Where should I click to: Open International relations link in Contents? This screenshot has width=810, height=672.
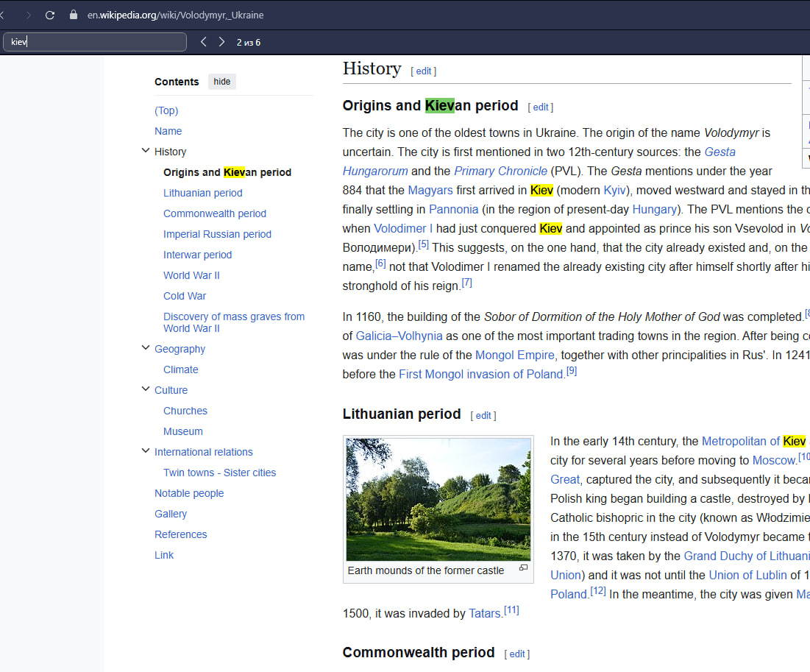click(x=204, y=453)
